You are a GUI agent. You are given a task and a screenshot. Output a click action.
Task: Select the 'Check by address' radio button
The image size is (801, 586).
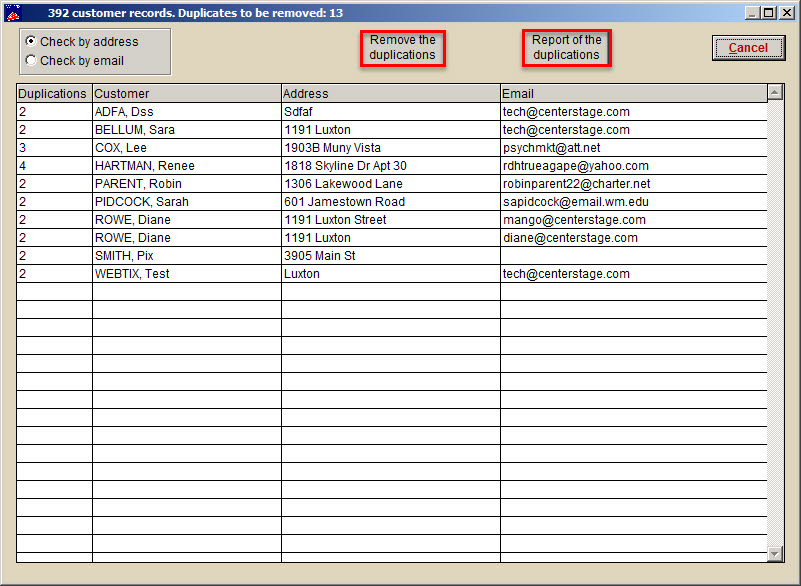point(30,41)
